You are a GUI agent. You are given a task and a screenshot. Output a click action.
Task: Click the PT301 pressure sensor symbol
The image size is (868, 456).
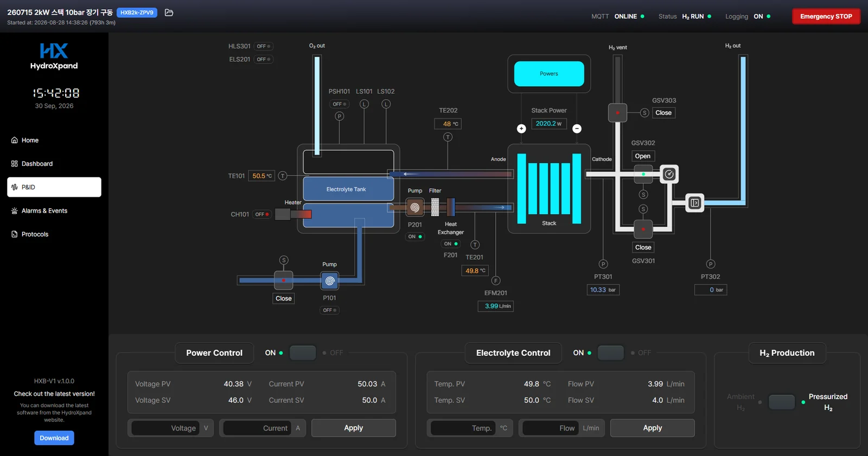coord(603,264)
